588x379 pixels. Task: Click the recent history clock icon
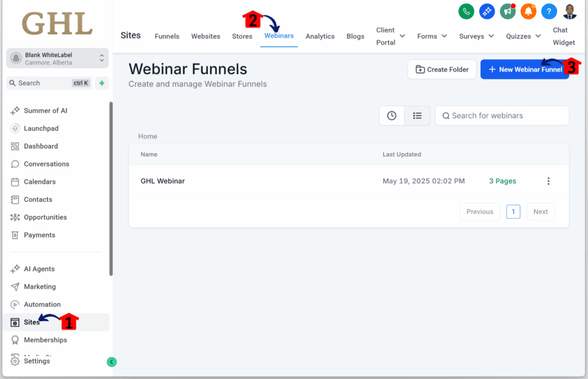[x=392, y=115]
